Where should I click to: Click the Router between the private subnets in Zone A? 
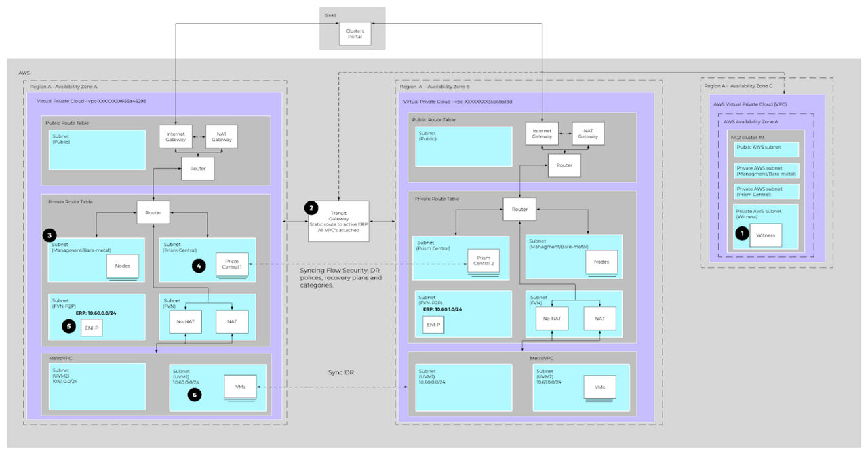153,213
